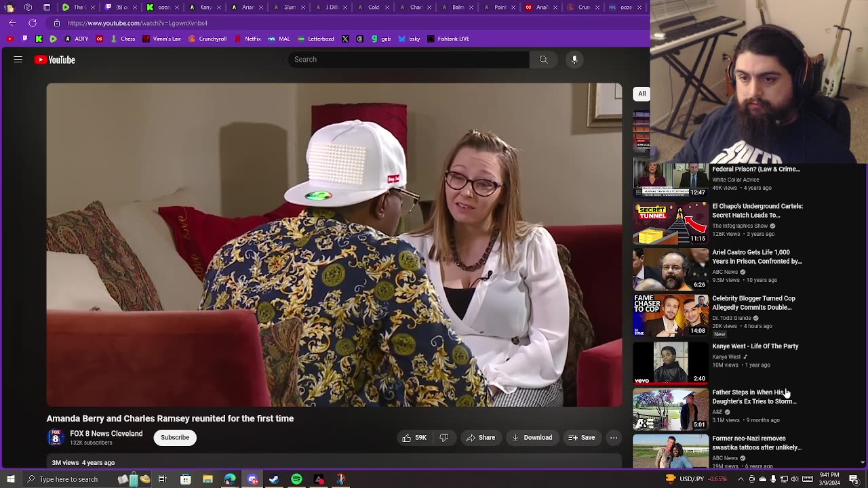The width and height of the screenshot is (868, 488).
Task: Download the video
Action: pyautogui.click(x=532, y=438)
